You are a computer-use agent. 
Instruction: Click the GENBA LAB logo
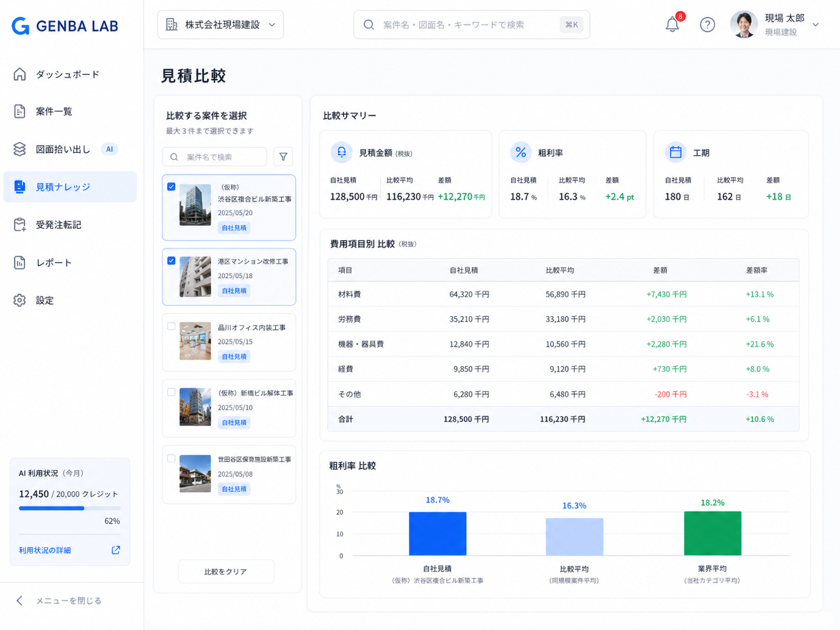pos(65,26)
